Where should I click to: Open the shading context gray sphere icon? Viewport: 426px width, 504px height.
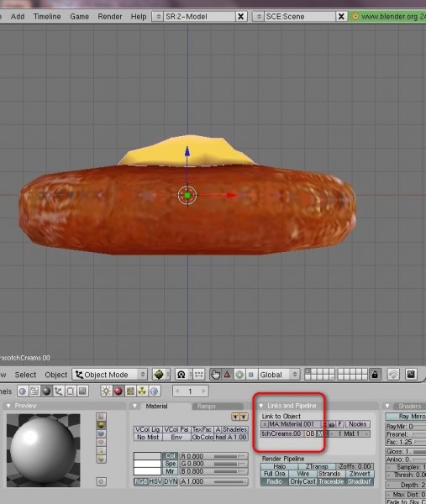[x=46, y=391]
